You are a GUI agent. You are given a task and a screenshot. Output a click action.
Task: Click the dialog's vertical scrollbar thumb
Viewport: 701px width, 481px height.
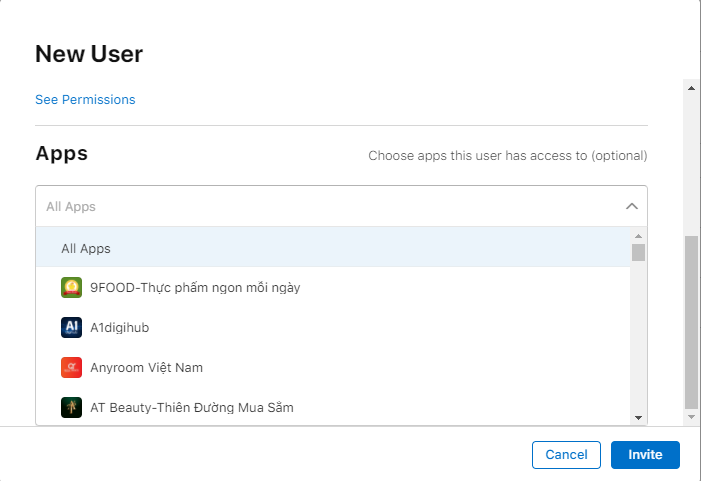690,320
